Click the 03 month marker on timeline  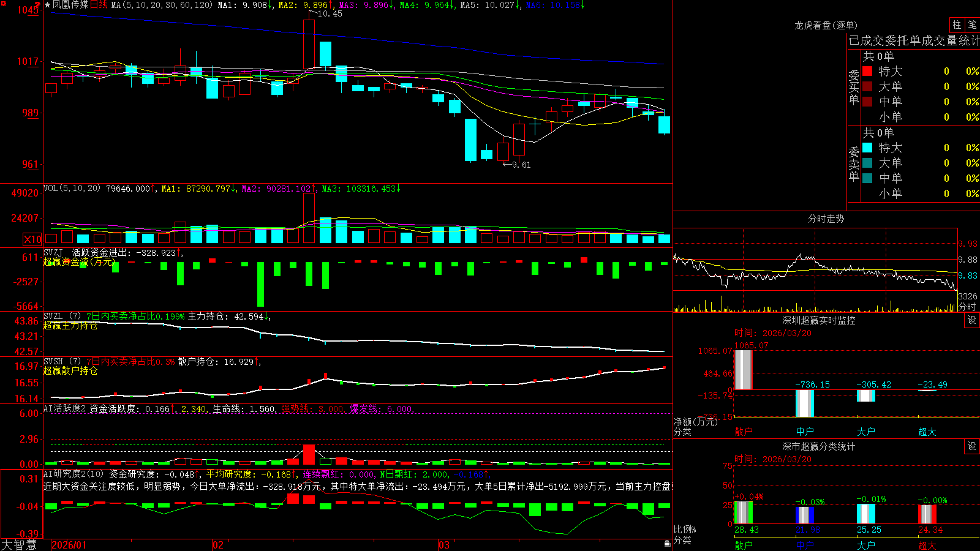pyautogui.click(x=444, y=545)
